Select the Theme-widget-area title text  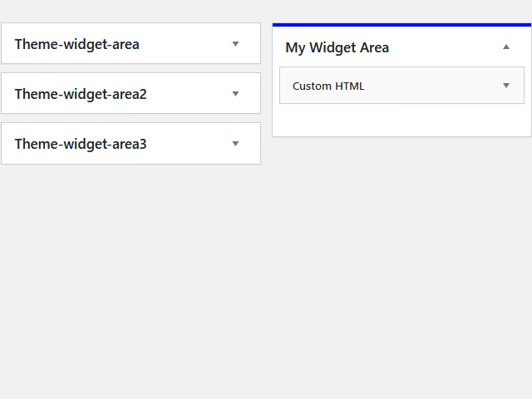[x=77, y=44]
